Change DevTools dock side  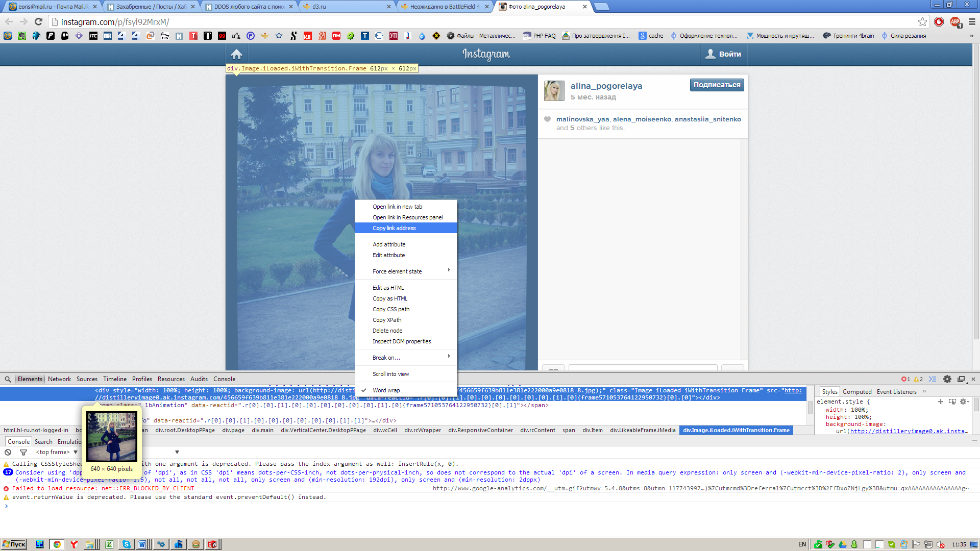pos(962,379)
